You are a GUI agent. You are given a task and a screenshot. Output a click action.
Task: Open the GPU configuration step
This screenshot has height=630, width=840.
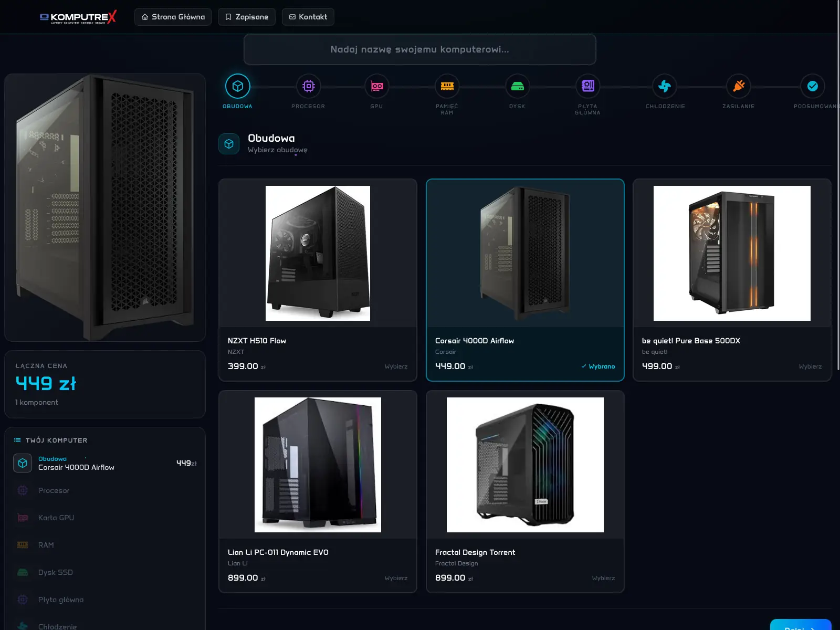point(377,86)
